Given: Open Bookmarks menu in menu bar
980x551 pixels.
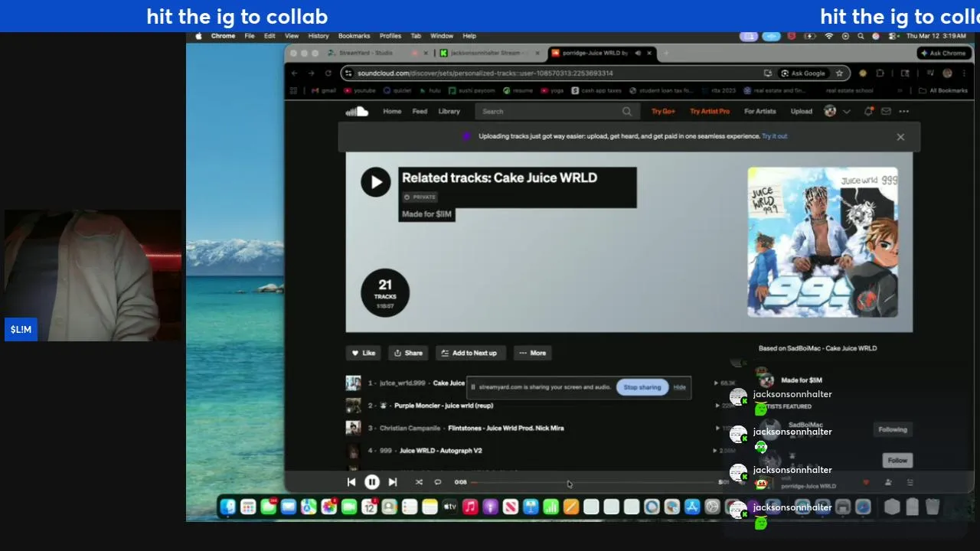Looking at the screenshot, I should pos(354,36).
